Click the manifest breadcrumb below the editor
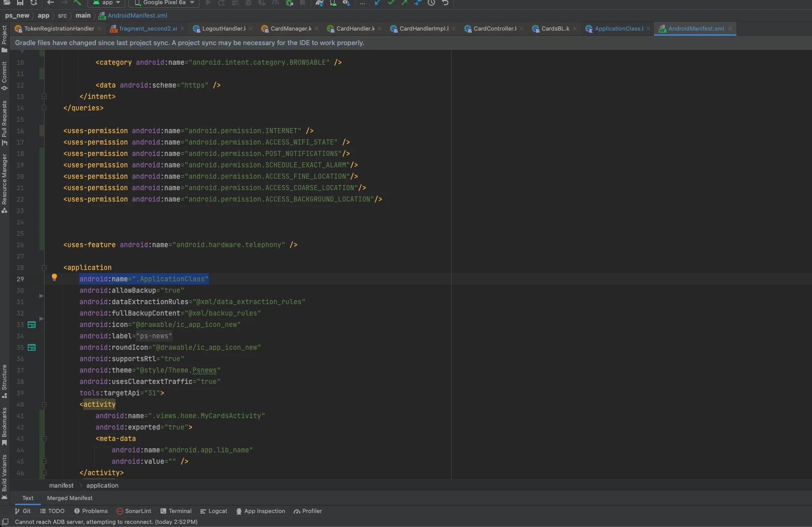 coord(61,486)
